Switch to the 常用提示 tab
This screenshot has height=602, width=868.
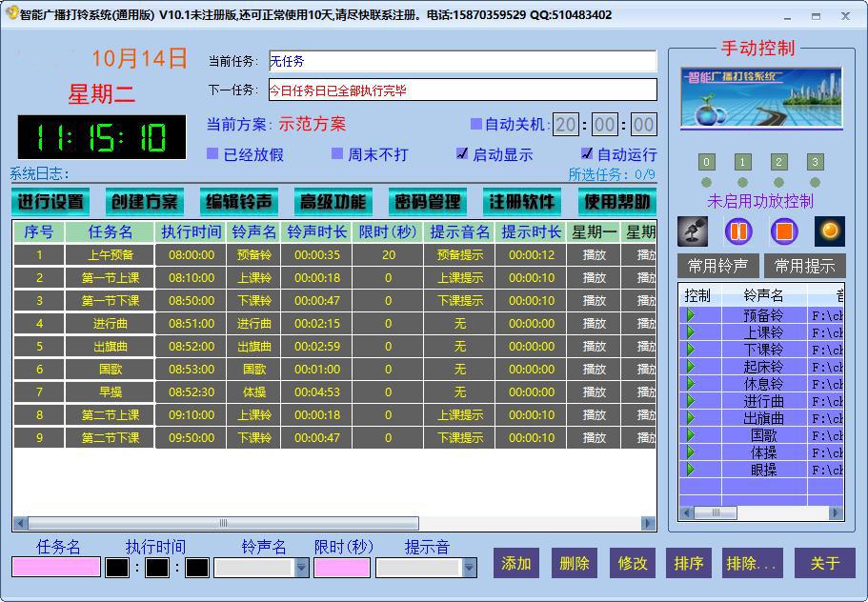click(804, 266)
